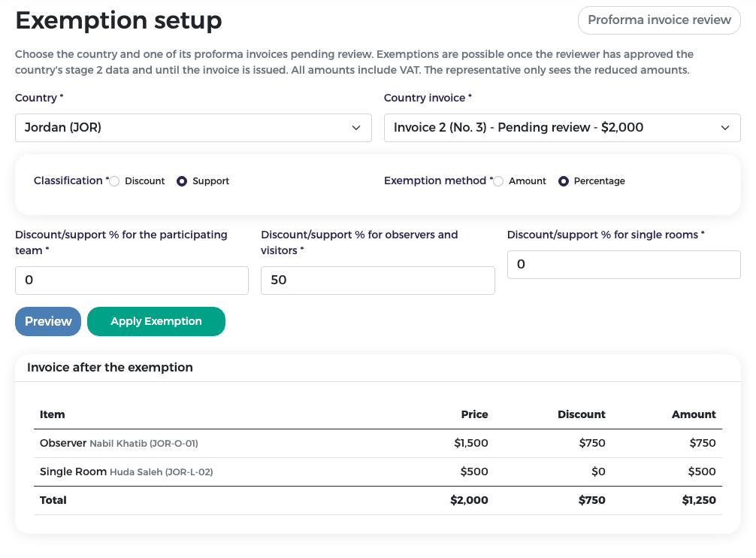The height and width of the screenshot is (558, 756).
Task: Expand the Country invoice dropdown
Action: (x=562, y=128)
